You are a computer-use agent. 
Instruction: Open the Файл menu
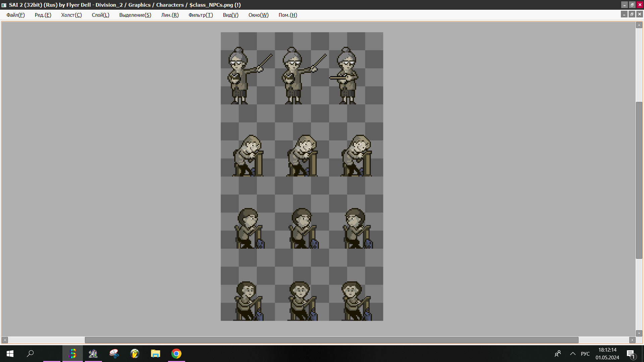[15, 15]
